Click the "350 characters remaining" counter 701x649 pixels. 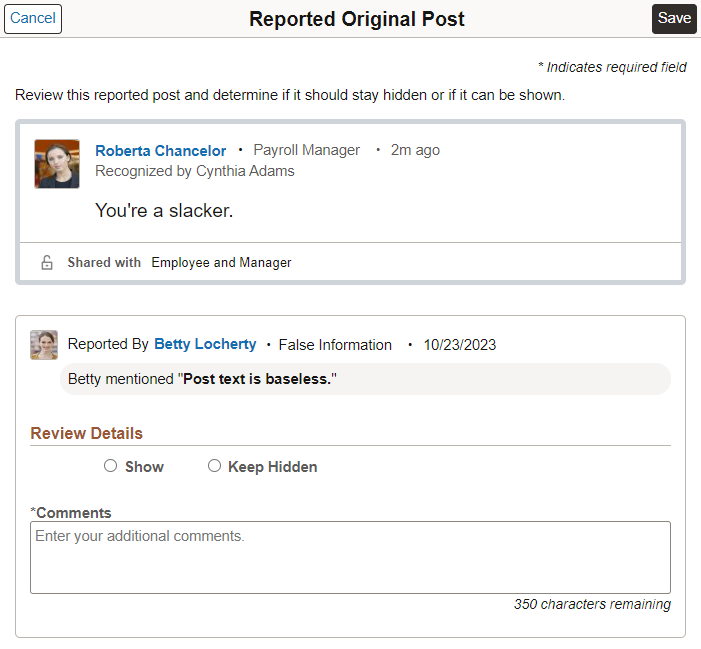coord(592,604)
